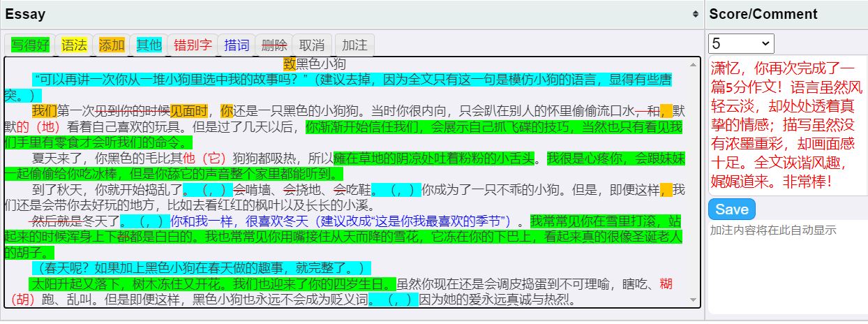Click the 取消 cancel markup button
The image size is (868, 324).
click(x=311, y=45)
